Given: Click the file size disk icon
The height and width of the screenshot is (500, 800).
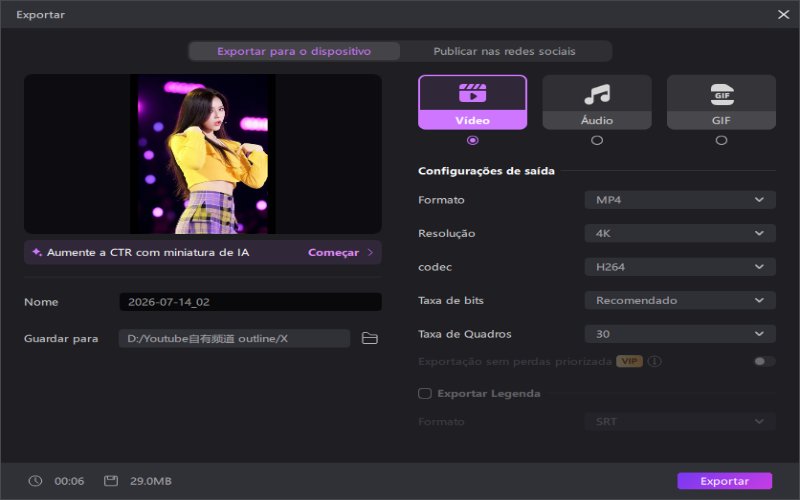Looking at the screenshot, I should (x=111, y=481).
